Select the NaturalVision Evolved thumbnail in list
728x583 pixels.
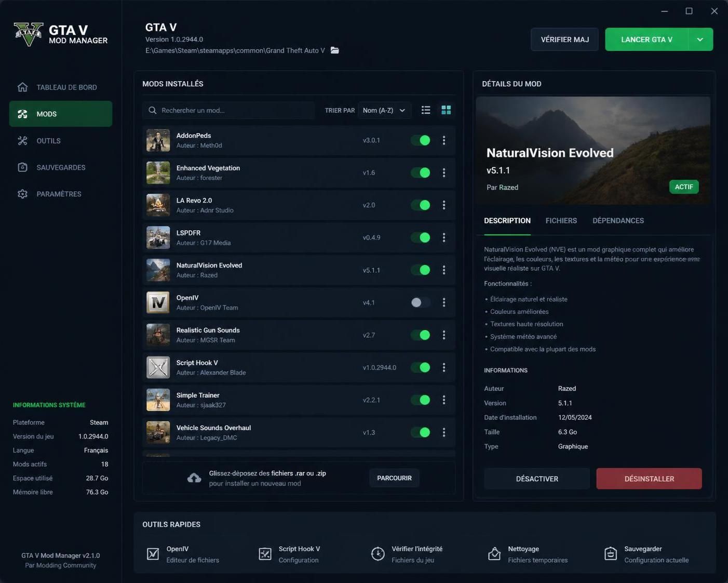point(158,270)
